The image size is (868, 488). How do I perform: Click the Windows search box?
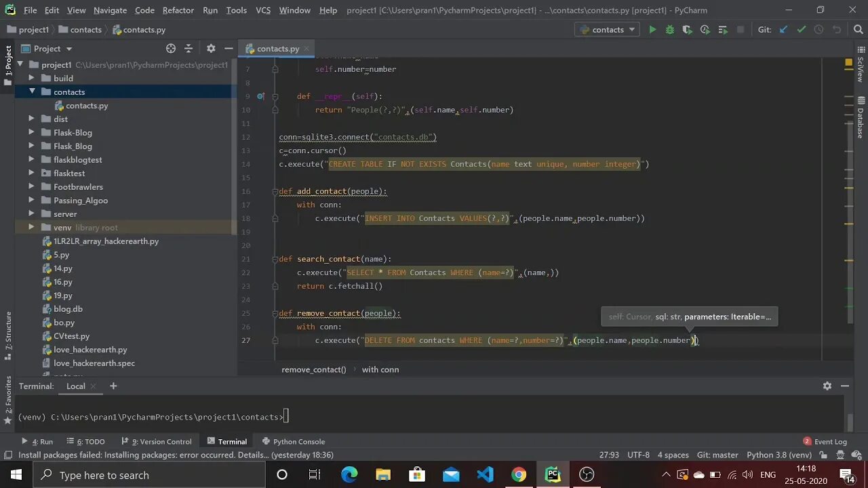(149, 475)
